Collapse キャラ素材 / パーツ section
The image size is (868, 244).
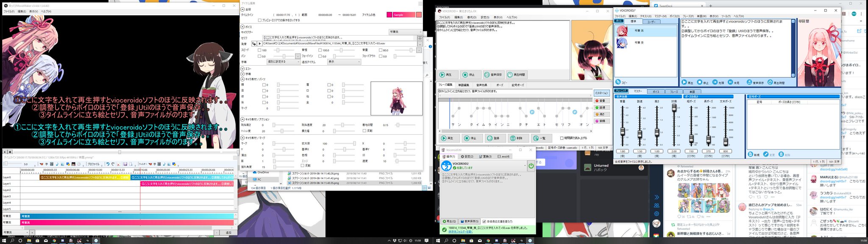(x=243, y=79)
